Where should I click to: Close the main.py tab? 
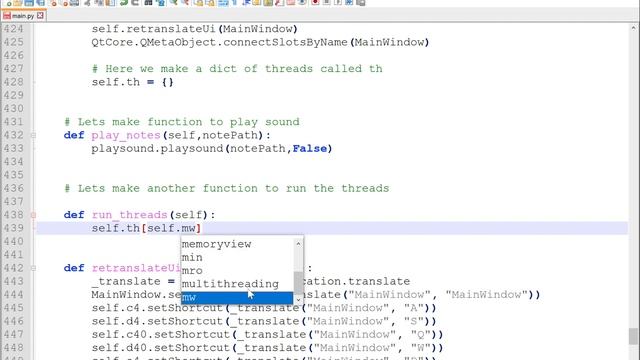pos(40,16)
